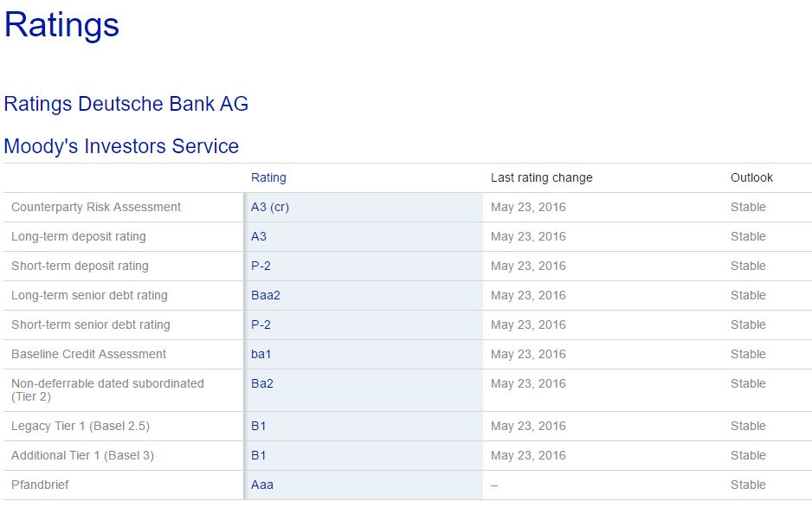Select the Short-term senior debt rating label
The image size is (812, 514).
[91, 325]
